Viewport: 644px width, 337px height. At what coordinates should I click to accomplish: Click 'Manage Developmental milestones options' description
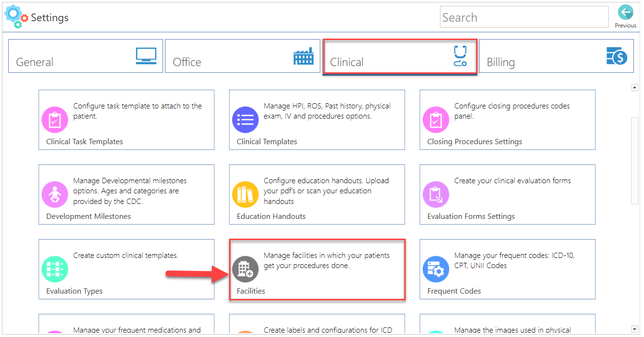click(x=130, y=191)
